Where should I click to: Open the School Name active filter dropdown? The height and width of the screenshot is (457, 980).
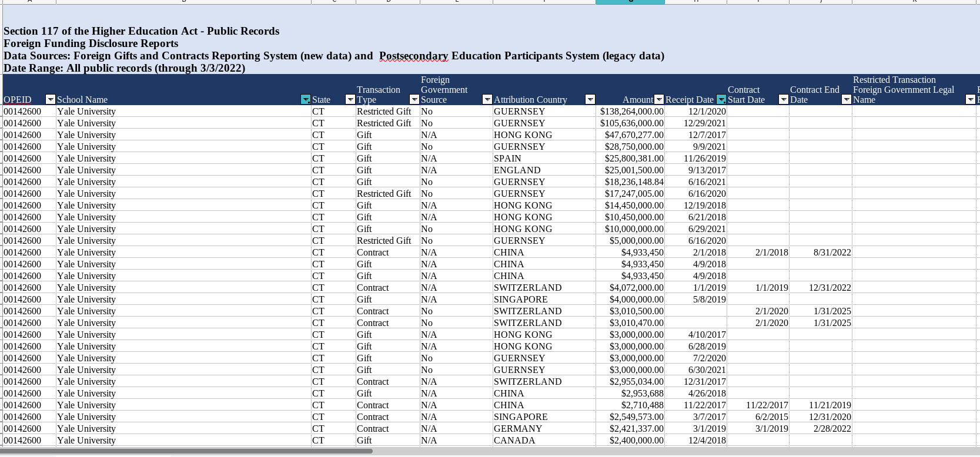(306, 100)
